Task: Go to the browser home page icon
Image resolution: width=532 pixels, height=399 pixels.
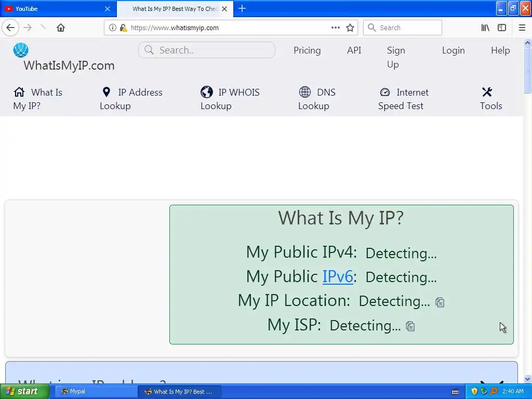Action: click(61, 28)
